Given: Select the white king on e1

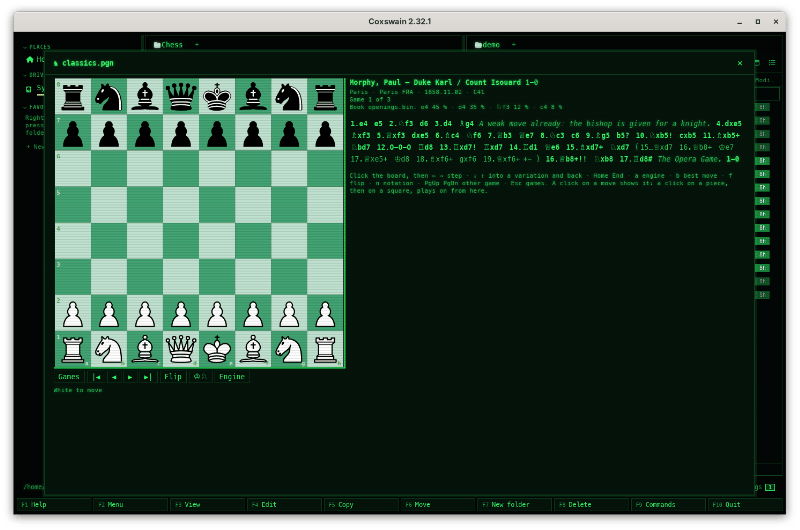Looking at the screenshot, I should 217,349.
